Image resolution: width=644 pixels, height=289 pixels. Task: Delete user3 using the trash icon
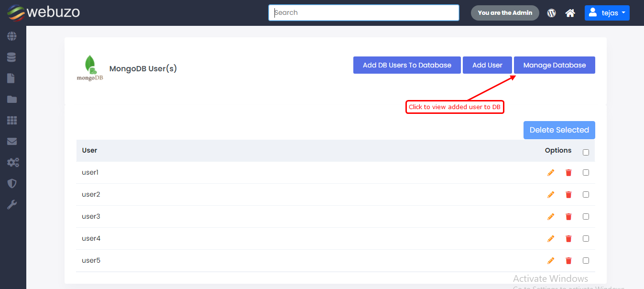click(x=568, y=217)
